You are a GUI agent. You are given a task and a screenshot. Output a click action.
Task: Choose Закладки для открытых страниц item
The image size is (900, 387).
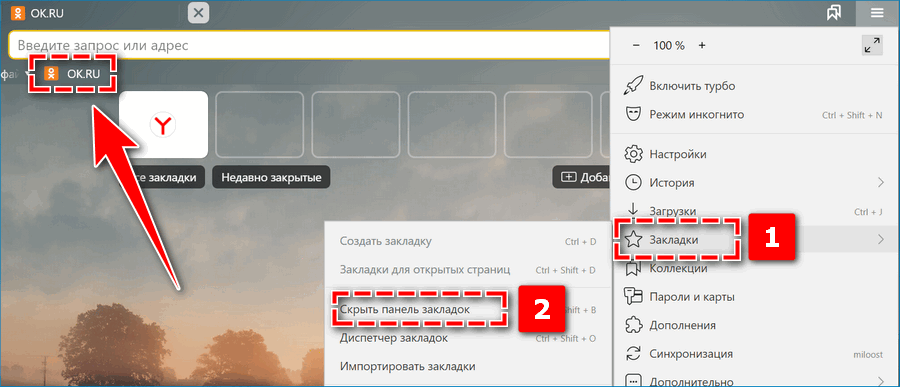pos(468,270)
